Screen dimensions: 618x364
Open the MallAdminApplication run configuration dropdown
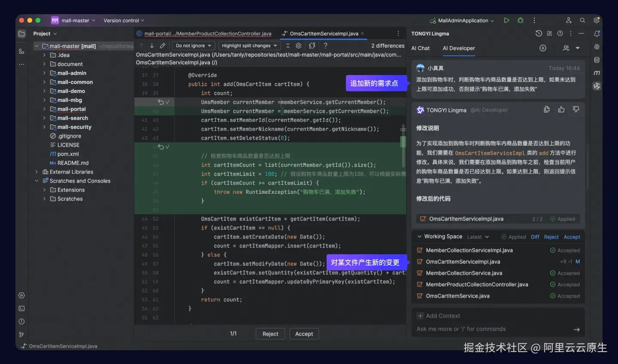462,20
